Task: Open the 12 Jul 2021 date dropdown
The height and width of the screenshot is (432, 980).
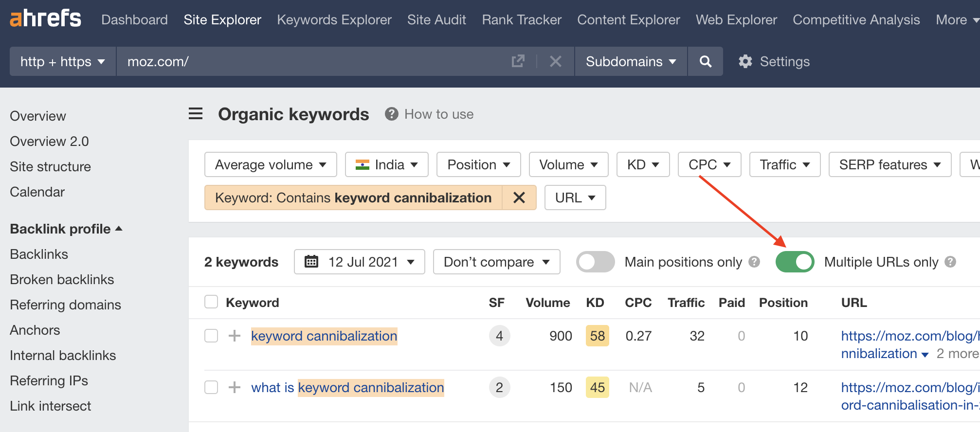Action: tap(360, 262)
